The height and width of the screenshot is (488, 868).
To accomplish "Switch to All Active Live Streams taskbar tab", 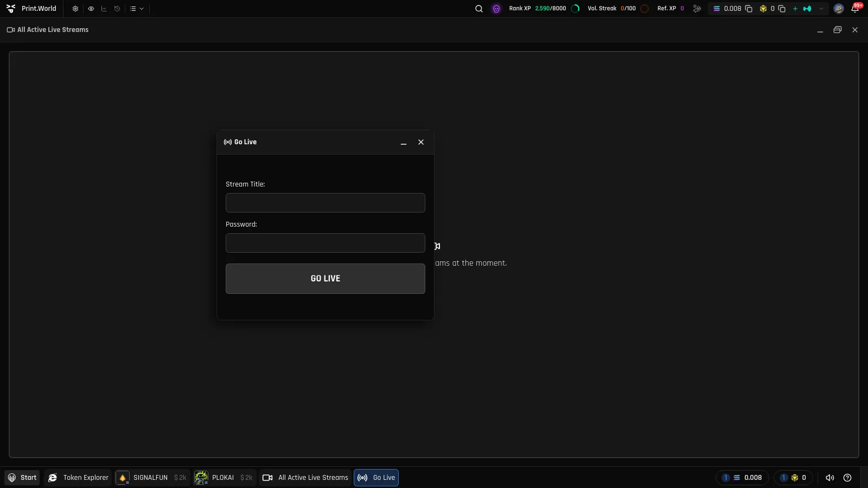I will click(305, 478).
